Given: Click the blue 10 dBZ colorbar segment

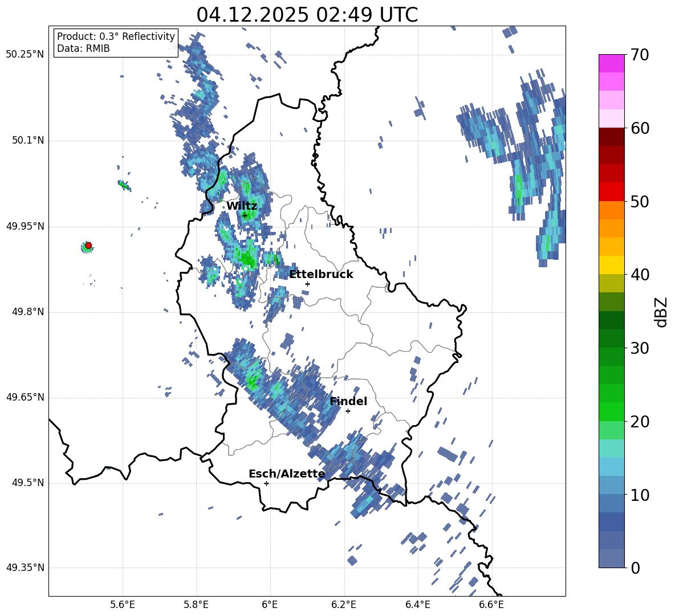Looking at the screenshot, I should (611, 485).
